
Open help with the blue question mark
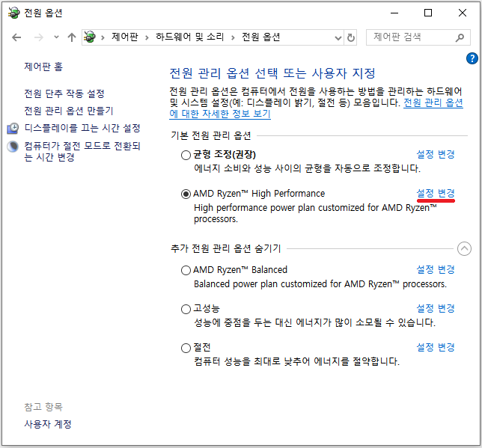tap(472, 58)
